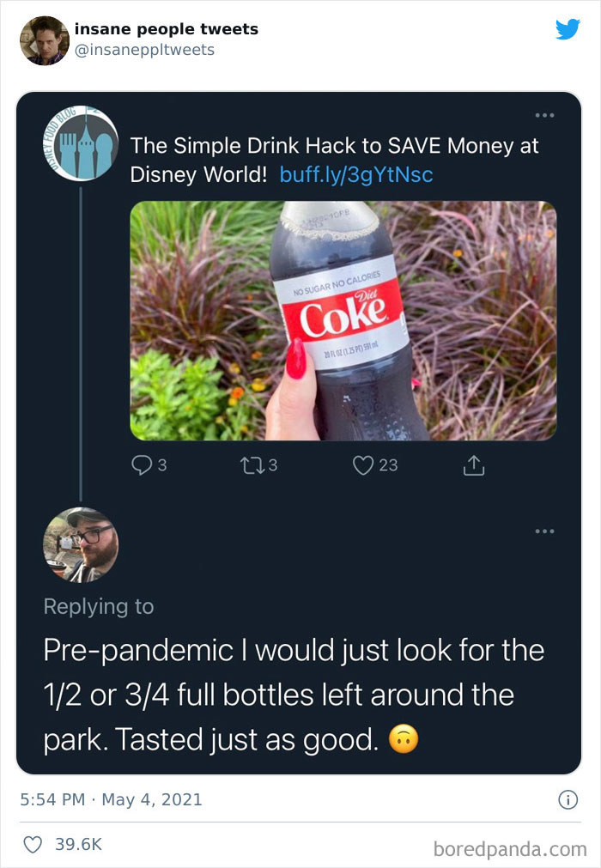
Task: Open the Disney Food Blog profile avatar
Action: coord(80,144)
